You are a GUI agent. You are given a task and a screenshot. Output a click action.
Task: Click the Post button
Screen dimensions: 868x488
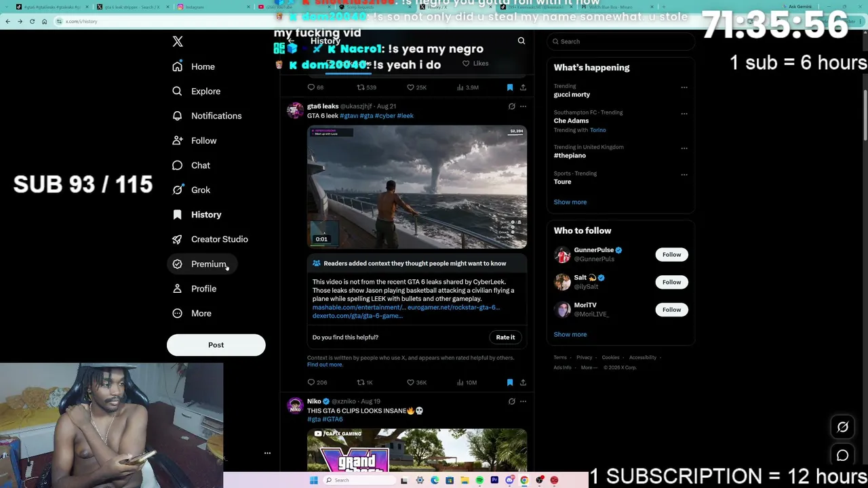pos(216,345)
